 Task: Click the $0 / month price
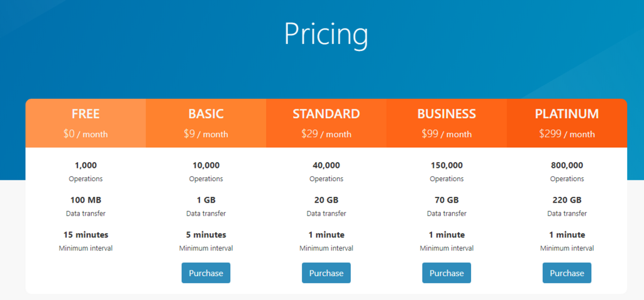coord(86,134)
